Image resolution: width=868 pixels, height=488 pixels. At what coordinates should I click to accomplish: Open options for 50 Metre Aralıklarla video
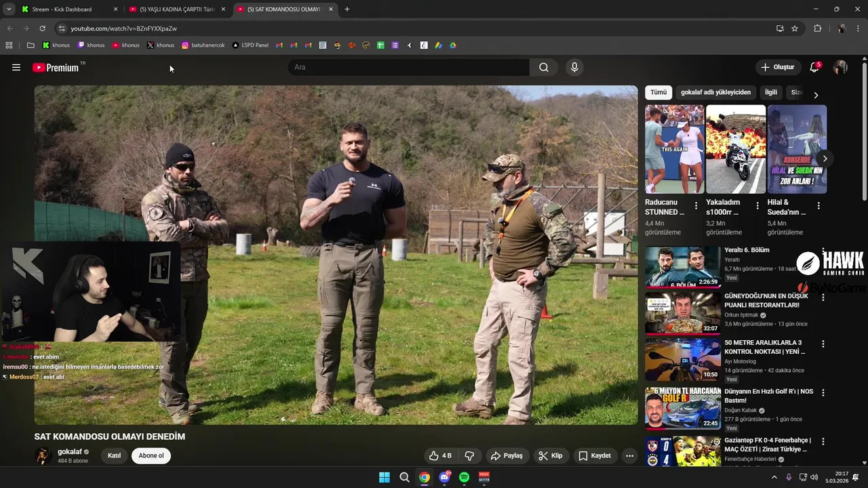coord(823,344)
